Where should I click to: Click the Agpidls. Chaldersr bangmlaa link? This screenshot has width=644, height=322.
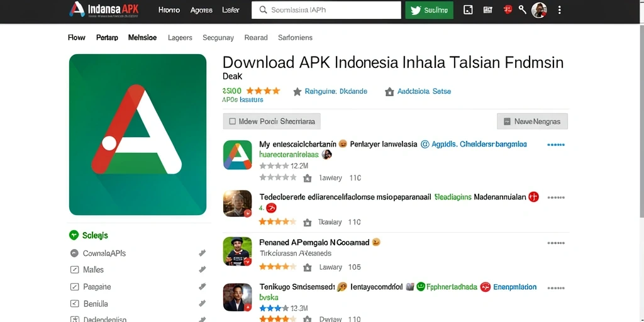(x=479, y=144)
